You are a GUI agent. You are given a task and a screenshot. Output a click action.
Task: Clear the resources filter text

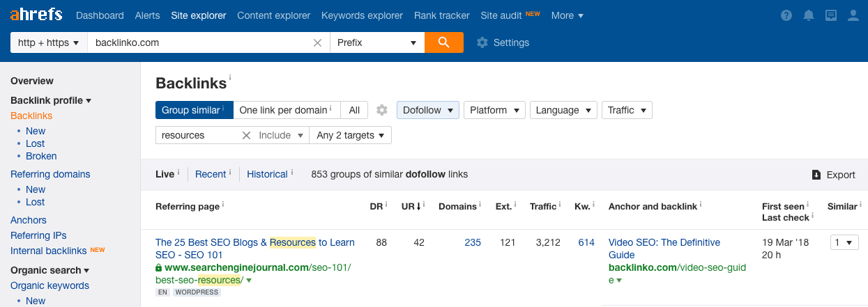[x=246, y=135]
